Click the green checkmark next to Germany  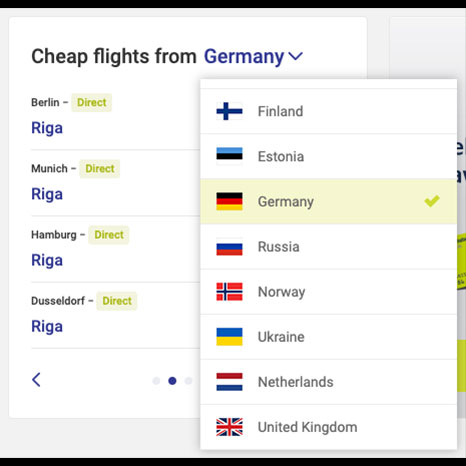coord(432,201)
